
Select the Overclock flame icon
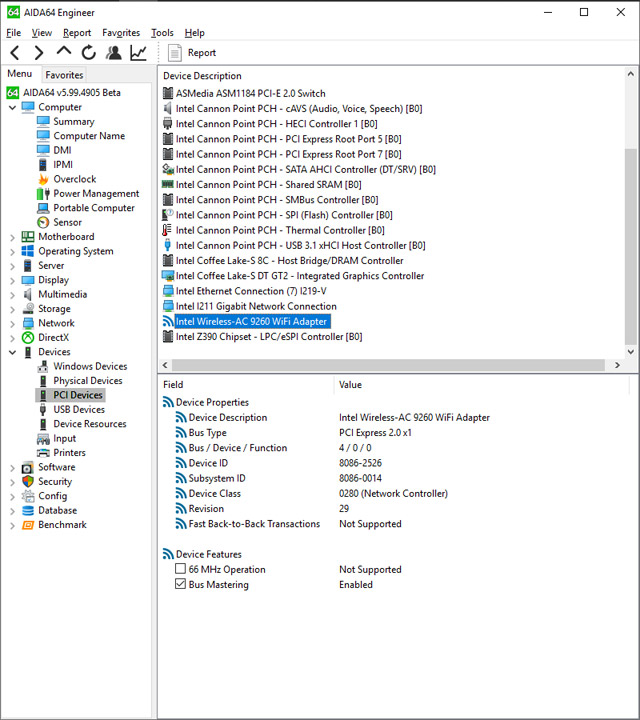pos(43,179)
